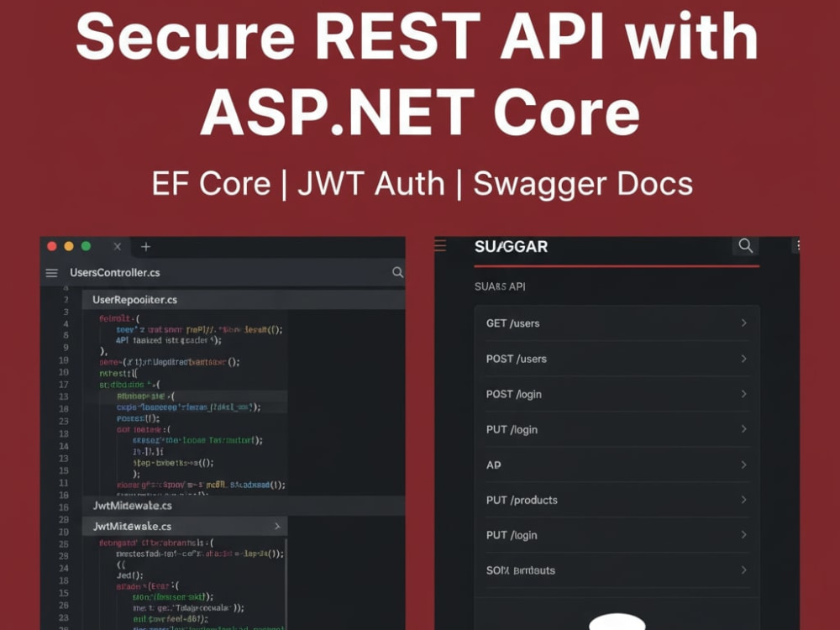
Task: Expand the chevron on the POST /login row
Action: click(743, 394)
